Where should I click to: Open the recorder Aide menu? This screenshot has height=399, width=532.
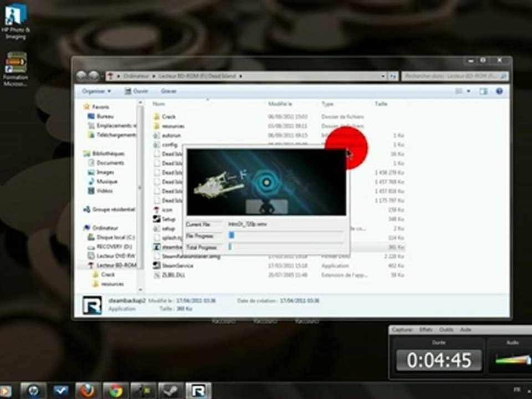point(465,329)
